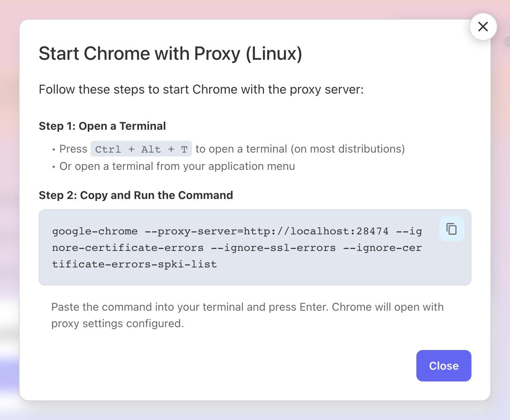Click the 'Paste the command into your terminal' note
This screenshot has width=510, height=420.
click(248, 315)
